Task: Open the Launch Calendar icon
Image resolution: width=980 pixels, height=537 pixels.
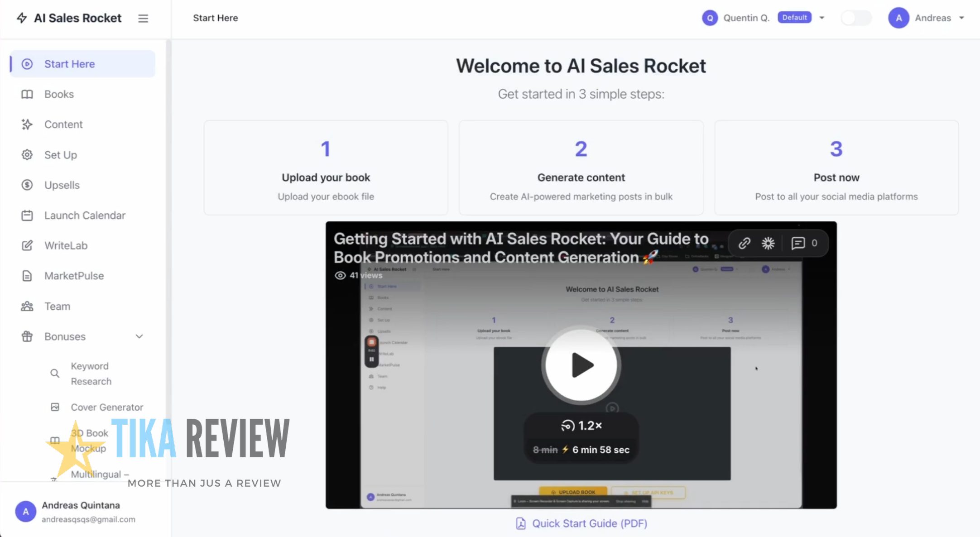Action: pyautogui.click(x=27, y=215)
